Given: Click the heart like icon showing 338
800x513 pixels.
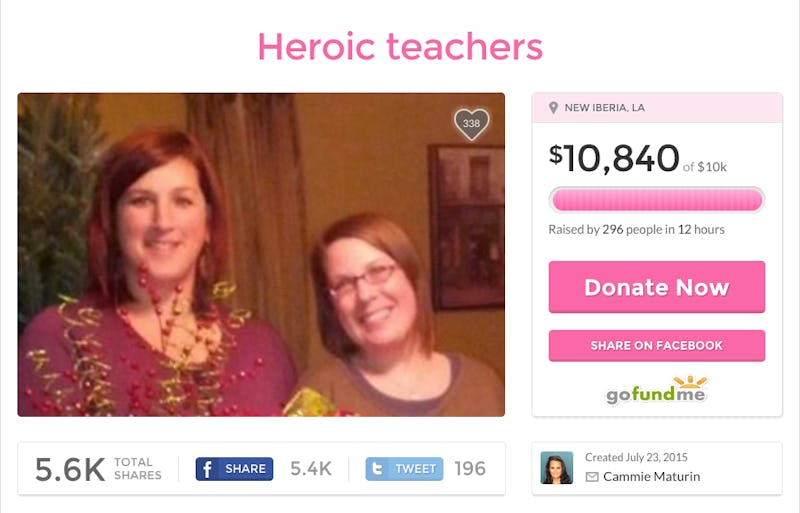Looking at the screenshot, I should (471, 124).
